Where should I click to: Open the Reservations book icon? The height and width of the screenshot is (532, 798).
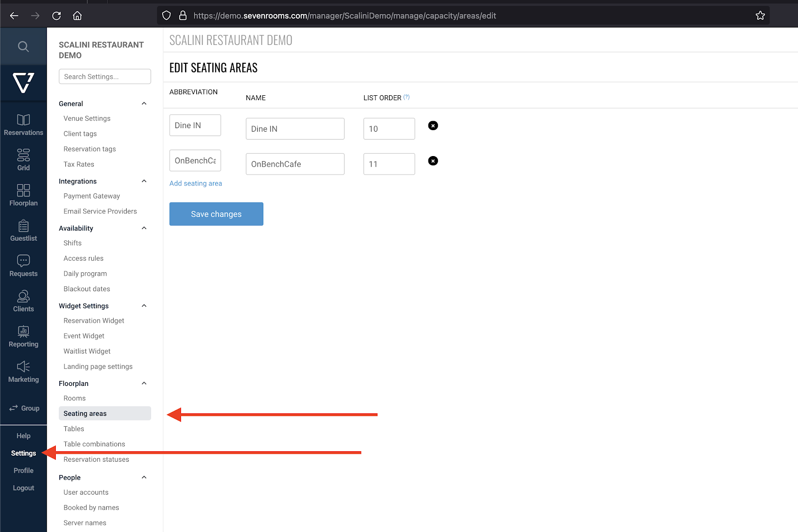tap(23, 120)
